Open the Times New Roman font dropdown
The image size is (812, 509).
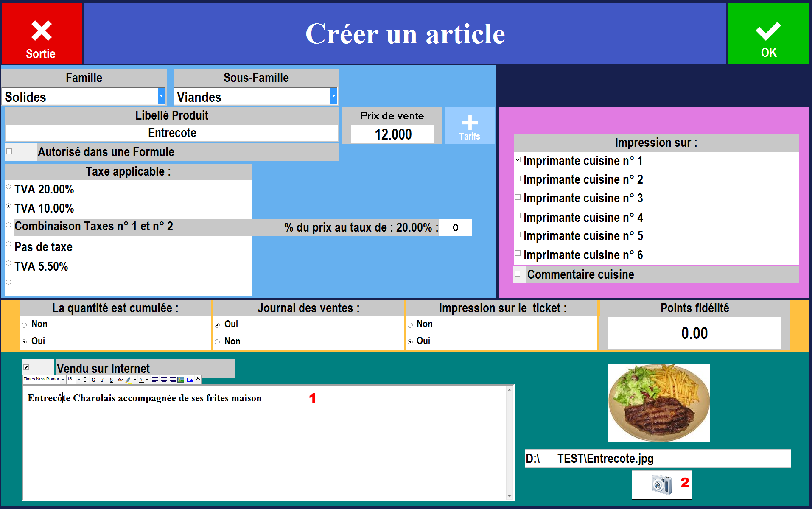63,379
